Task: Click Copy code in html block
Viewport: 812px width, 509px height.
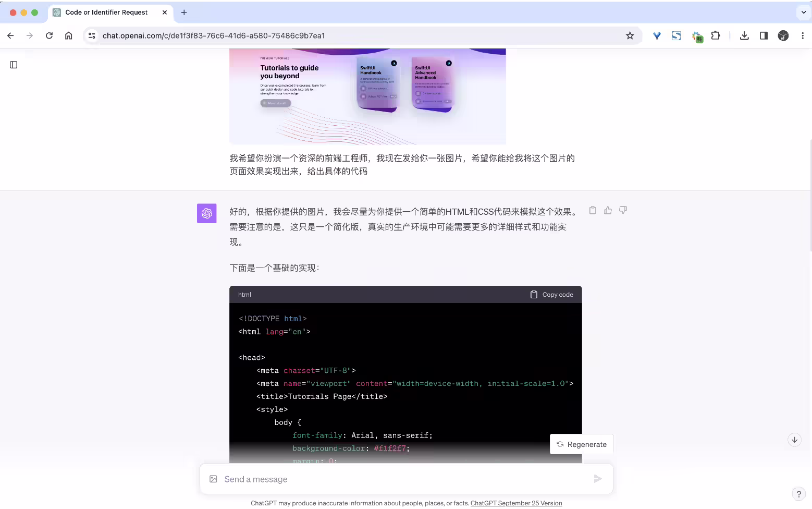Action: click(x=552, y=295)
